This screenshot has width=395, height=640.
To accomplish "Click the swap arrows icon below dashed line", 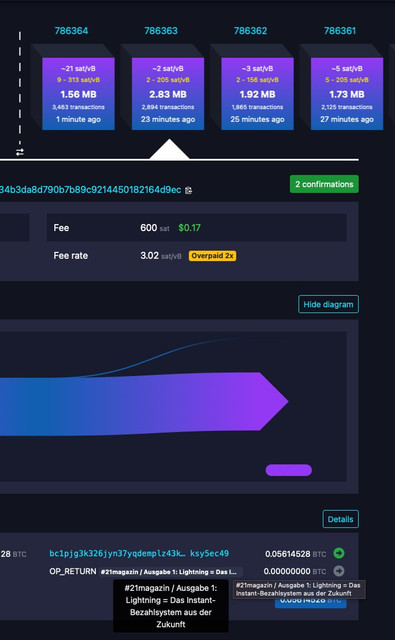I will click(20, 152).
